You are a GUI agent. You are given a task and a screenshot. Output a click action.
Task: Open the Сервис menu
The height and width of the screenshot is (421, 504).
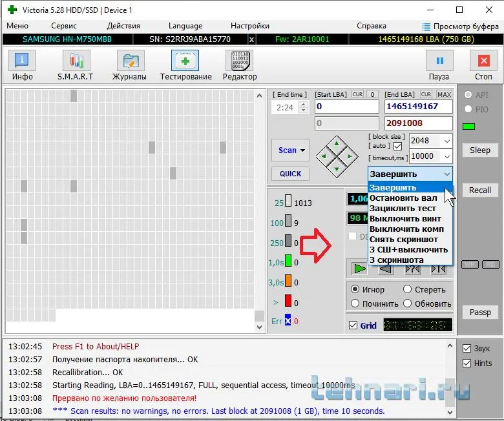tap(63, 26)
